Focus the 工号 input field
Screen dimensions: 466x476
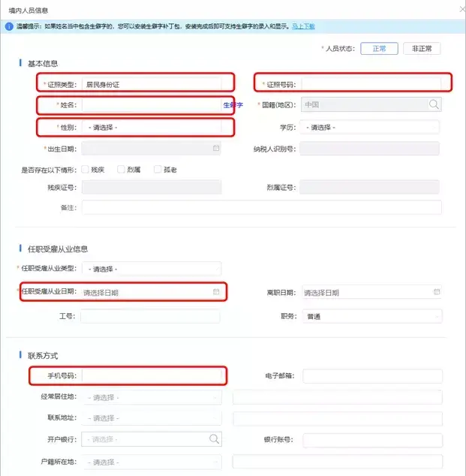pos(150,316)
